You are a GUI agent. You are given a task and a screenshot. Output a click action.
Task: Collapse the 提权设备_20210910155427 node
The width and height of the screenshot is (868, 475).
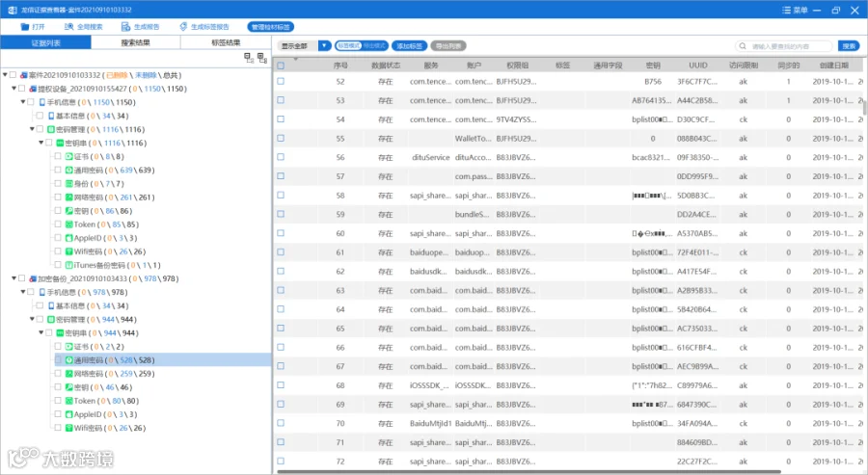click(14, 89)
